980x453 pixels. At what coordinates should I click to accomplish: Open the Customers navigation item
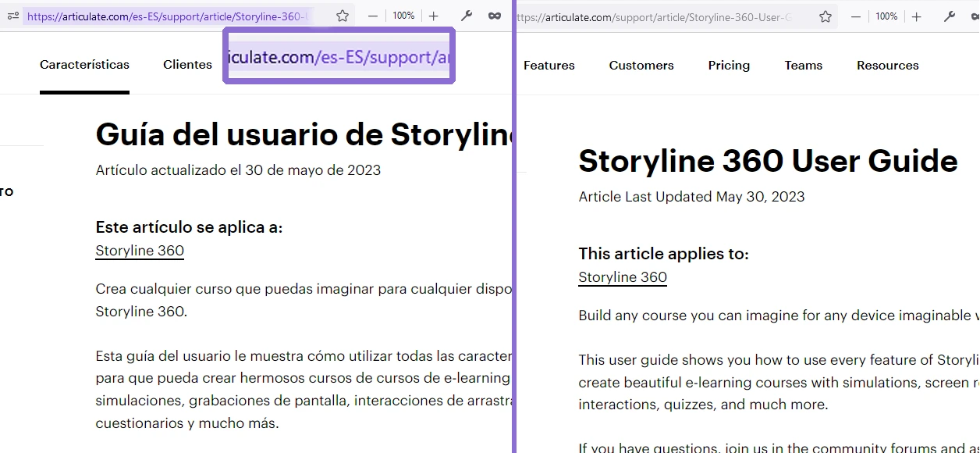coord(641,66)
